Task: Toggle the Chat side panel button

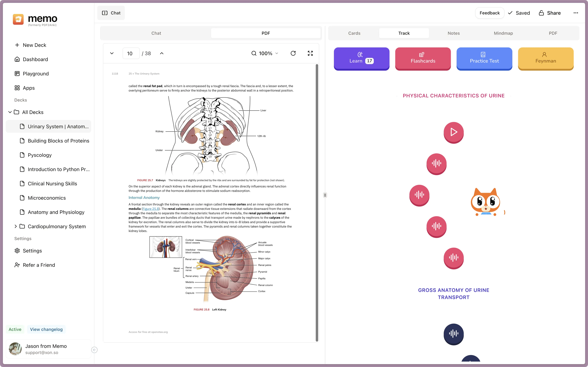Action: click(x=111, y=13)
